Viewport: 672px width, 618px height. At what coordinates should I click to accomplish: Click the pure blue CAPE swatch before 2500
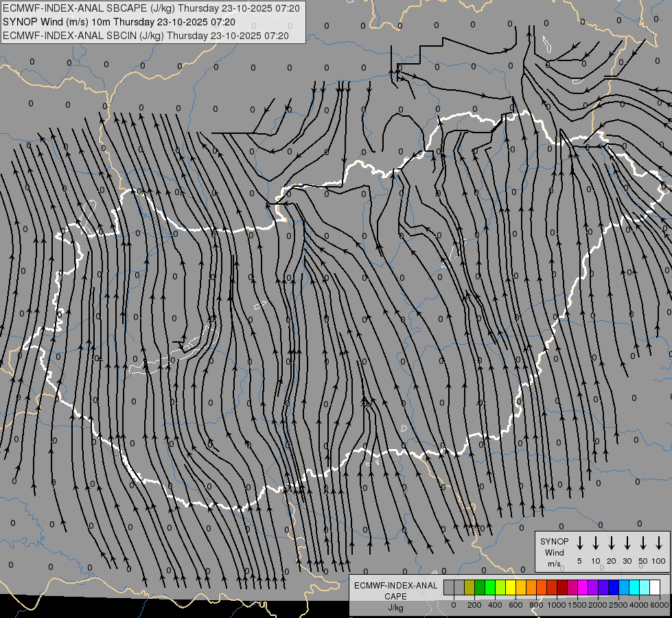click(x=614, y=587)
